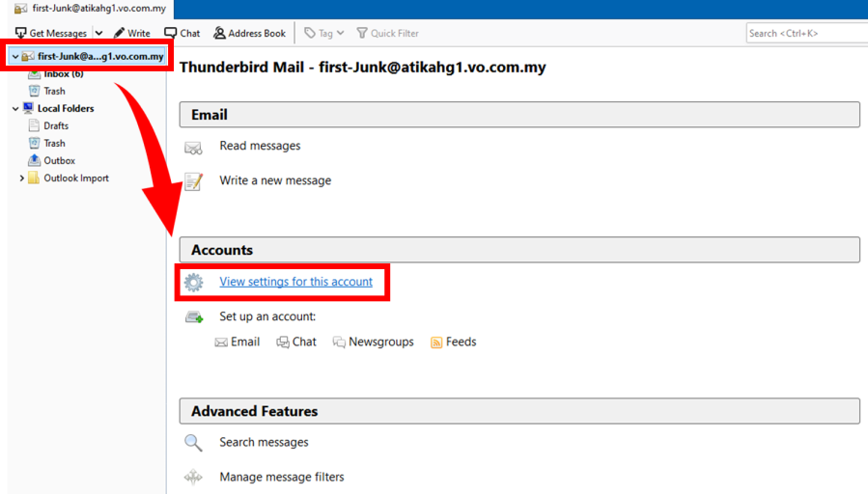Viewport: 868px width, 494px height.
Task: Set up a Newsgroups account
Action: pos(380,342)
